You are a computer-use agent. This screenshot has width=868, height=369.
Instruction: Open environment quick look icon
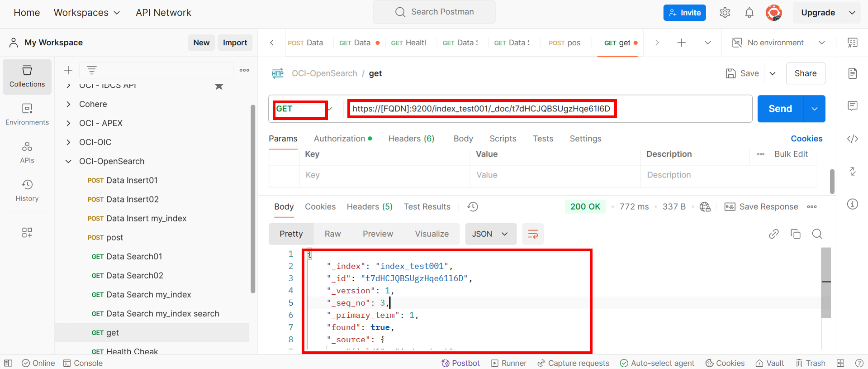(852, 43)
